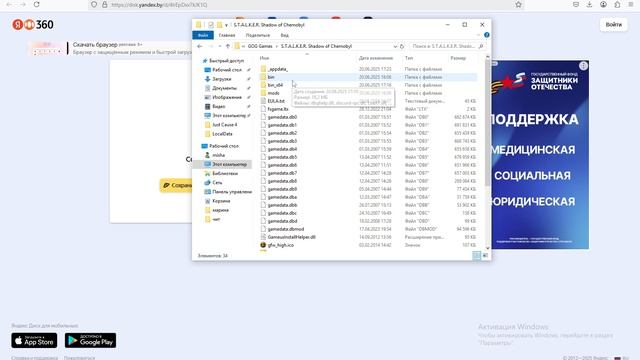
Task: Click the Yandex 360 logo
Action: click(33, 24)
